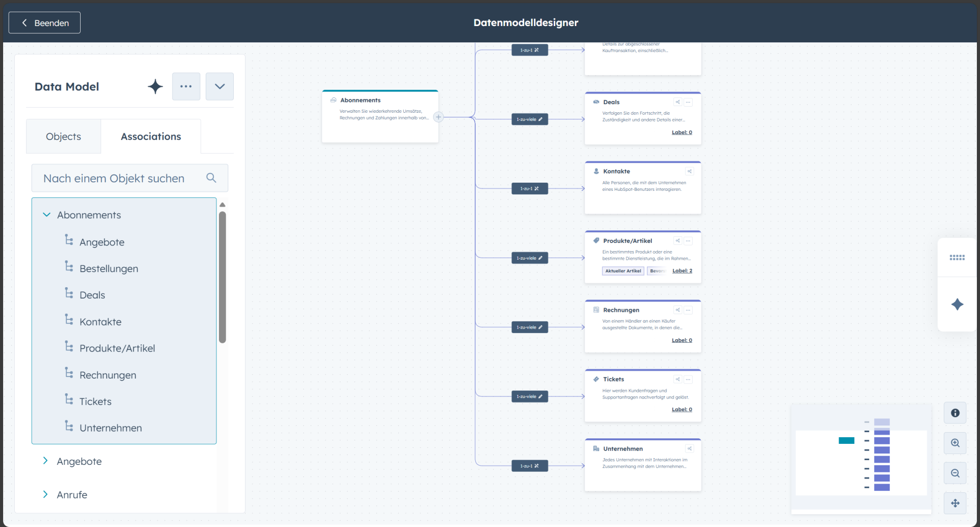Collapse the Abonnements tree item in the sidebar

point(47,214)
